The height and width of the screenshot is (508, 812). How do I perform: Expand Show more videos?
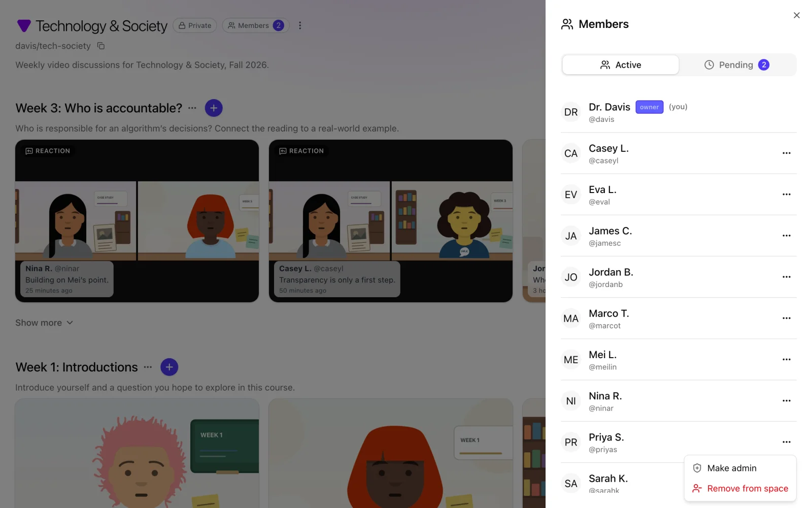pyautogui.click(x=44, y=323)
